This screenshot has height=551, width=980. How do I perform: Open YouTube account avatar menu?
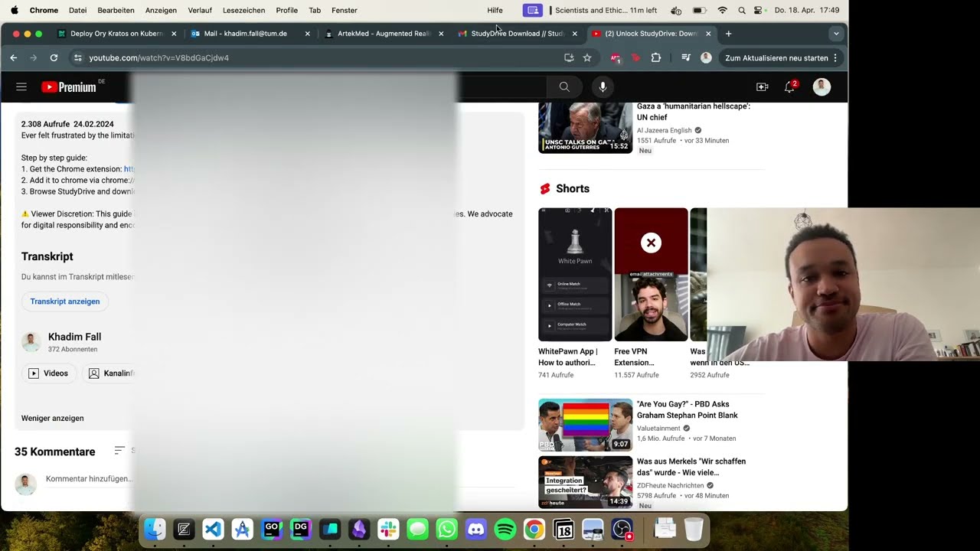coord(822,87)
